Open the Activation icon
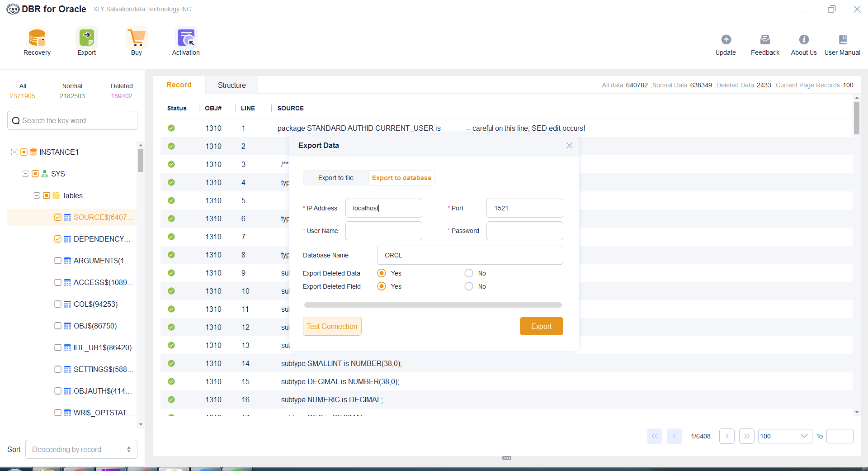868x471 pixels. [x=186, y=38]
